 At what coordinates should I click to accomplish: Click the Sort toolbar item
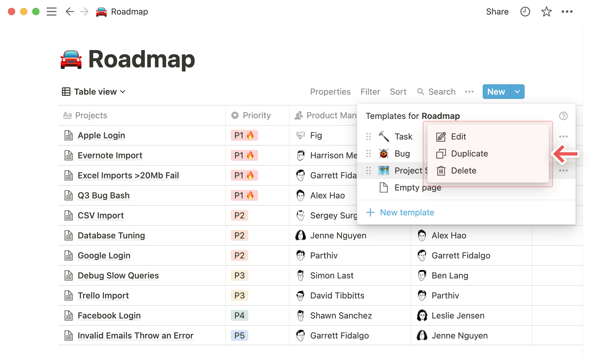pyautogui.click(x=398, y=92)
